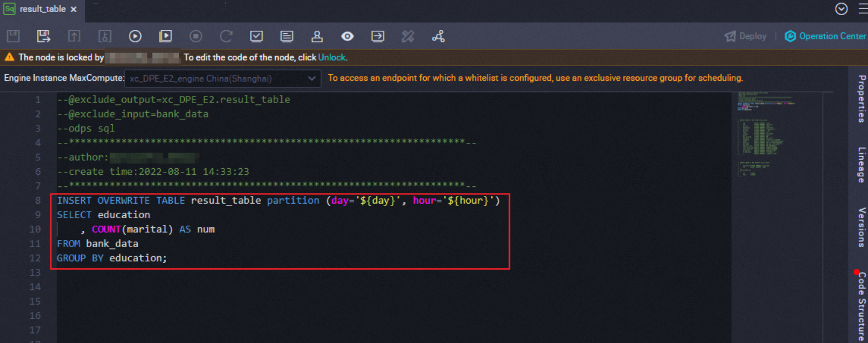Image resolution: width=868 pixels, height=343 pixels.
Task: Click the checkmark screen icon in the toolbar
Action: click(x=257, y=36)
